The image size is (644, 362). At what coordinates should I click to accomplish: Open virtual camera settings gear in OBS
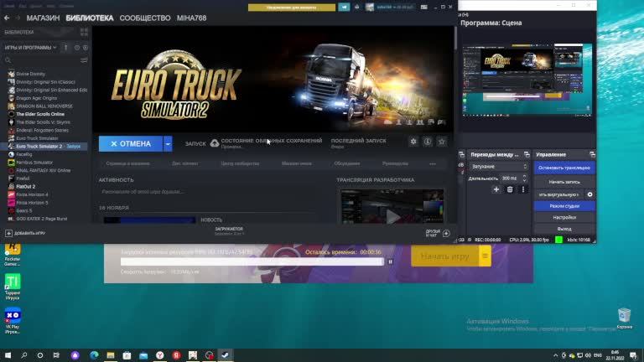[x=589, y=194]
